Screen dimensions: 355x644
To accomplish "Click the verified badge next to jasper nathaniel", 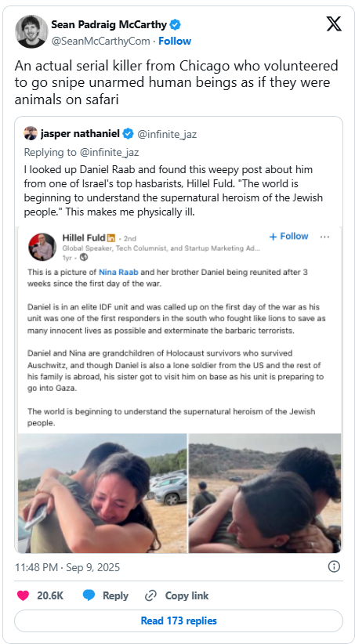I will [x=129, y=133].
